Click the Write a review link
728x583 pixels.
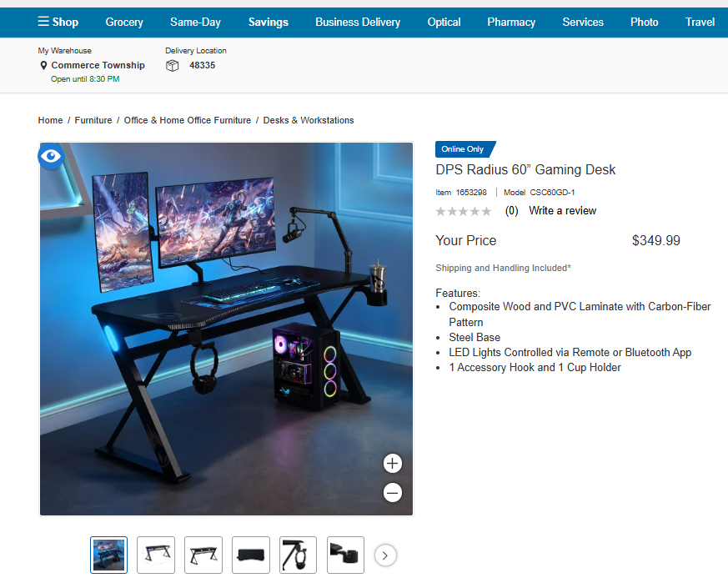click(562, 211)
